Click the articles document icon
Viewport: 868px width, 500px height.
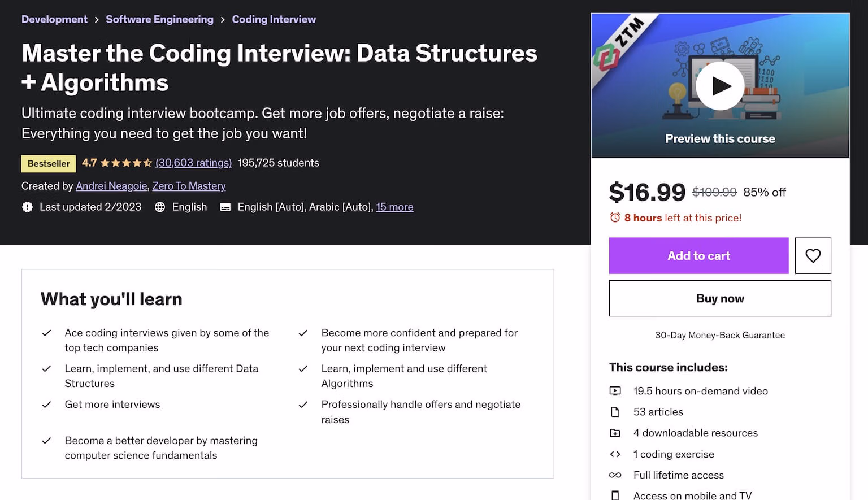[x=615, y=412]
